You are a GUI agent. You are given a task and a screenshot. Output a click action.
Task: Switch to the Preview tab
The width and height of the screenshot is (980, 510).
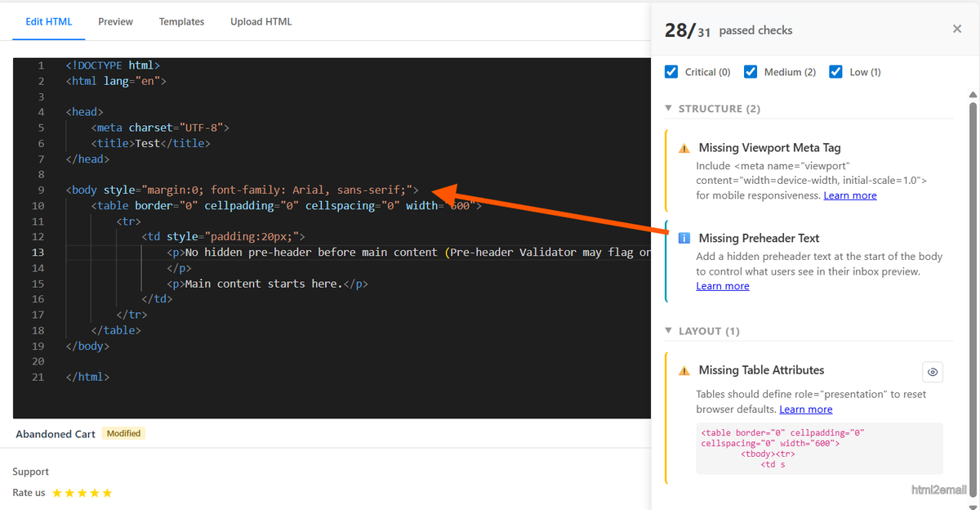click(114, 21)
